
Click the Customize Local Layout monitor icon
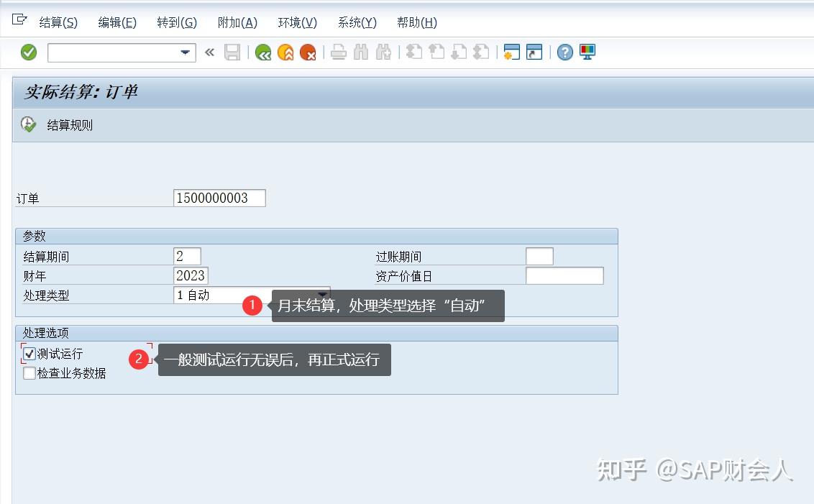coord(587,52)
